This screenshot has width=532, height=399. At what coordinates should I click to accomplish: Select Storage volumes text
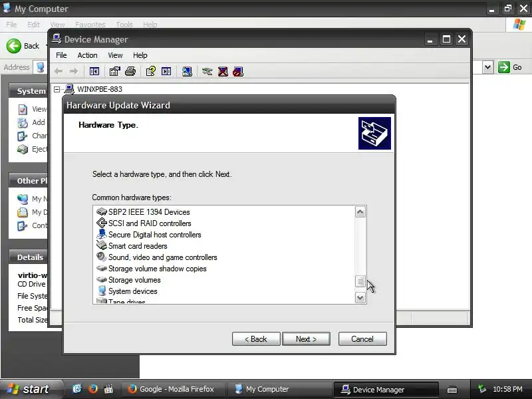[x=134, y=279]
